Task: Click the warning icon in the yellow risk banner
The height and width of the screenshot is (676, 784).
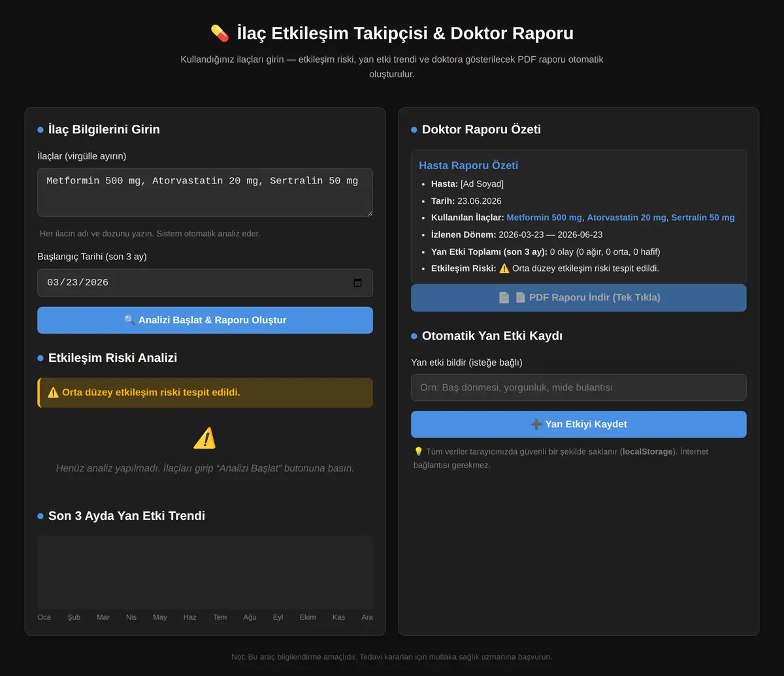Action: coord(54,393)
